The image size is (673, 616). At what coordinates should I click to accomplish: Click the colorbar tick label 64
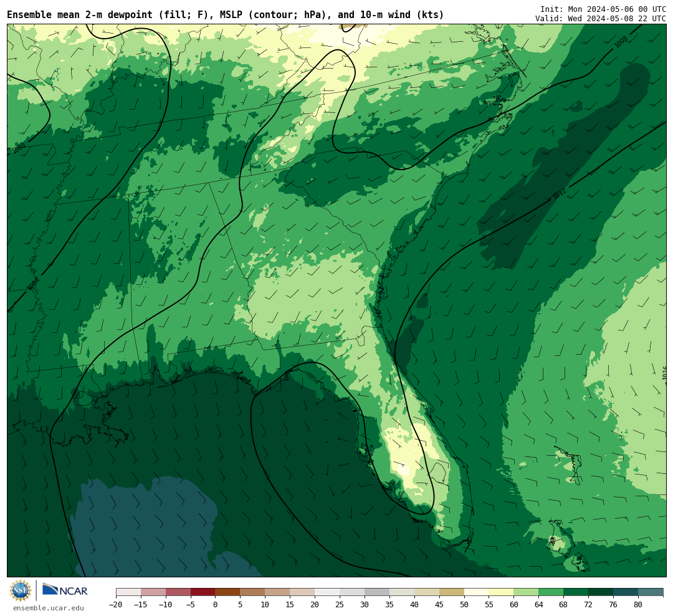coord(539,604)
